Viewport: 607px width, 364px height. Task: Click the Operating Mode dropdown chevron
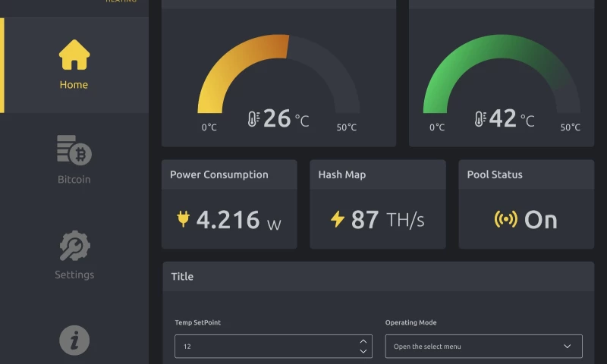click(568, 347)
